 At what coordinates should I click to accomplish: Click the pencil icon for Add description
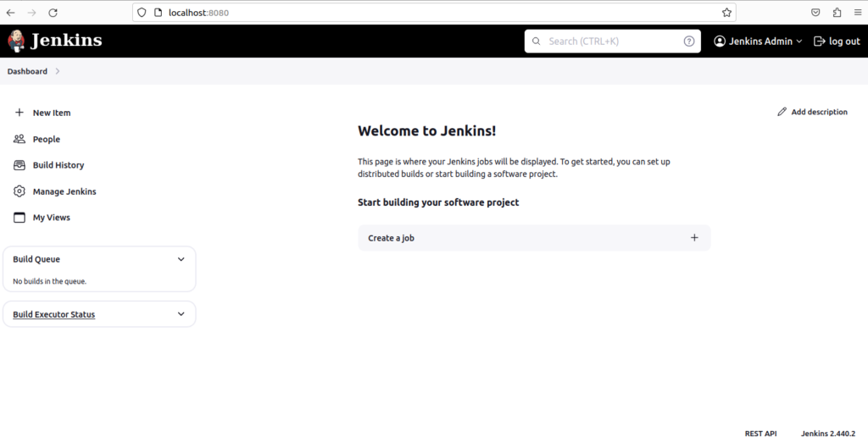782,112
